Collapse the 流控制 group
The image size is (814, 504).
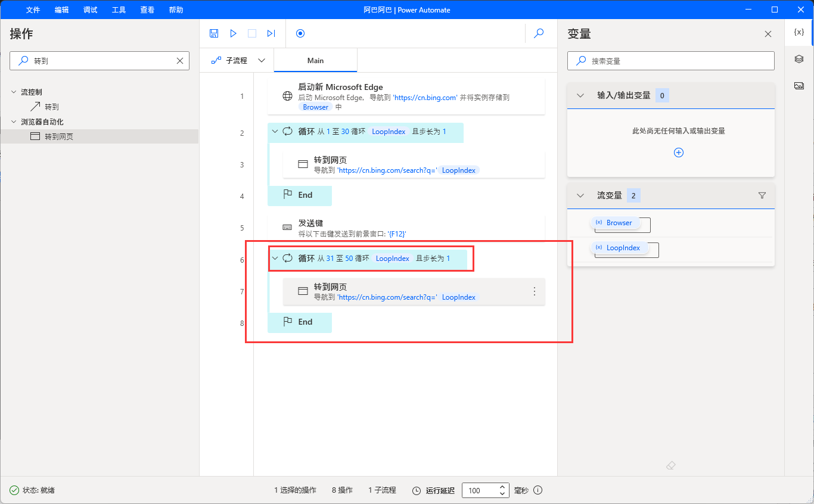pos(14,92)
